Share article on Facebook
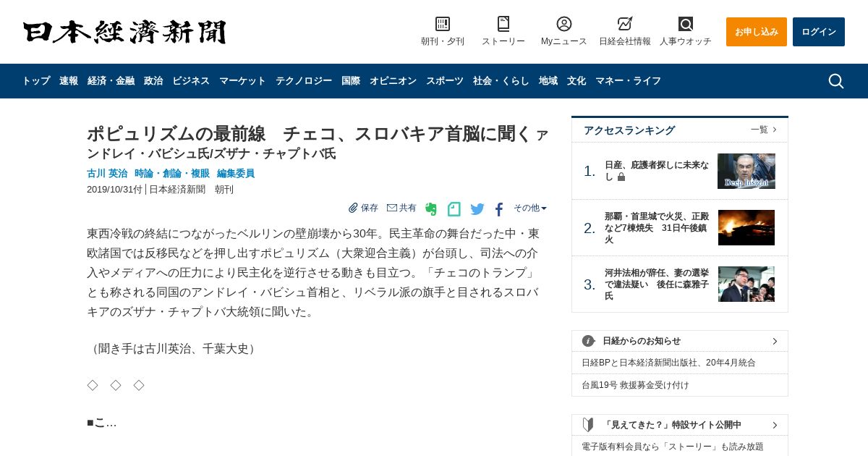 pyautogui.click(x=499, y=209)
